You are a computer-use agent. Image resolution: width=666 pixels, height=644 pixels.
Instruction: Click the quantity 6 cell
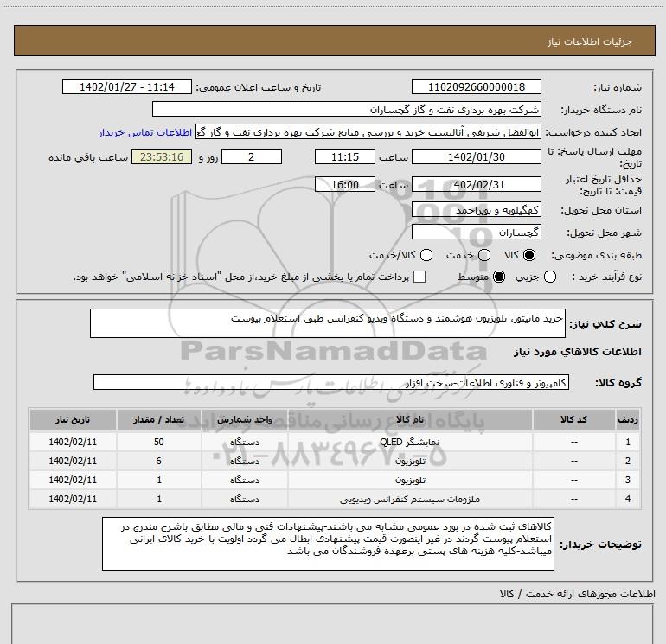click(x=159, y=461)
